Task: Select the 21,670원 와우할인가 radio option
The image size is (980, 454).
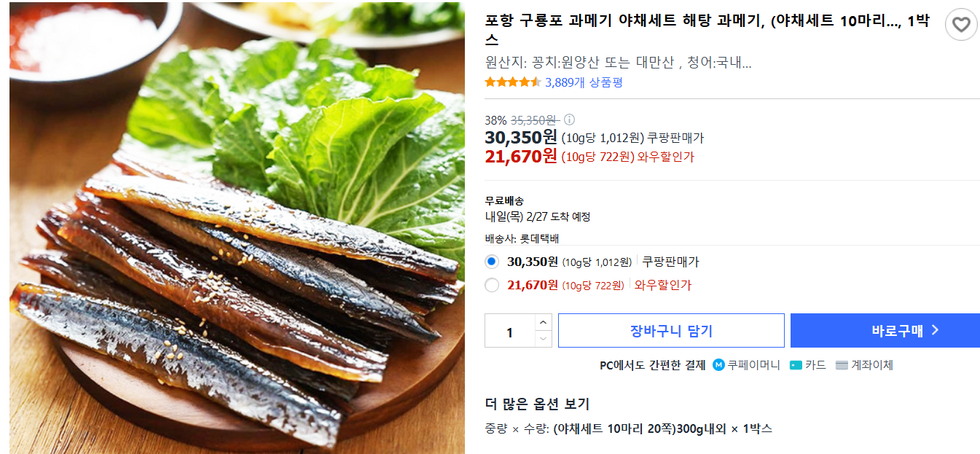Action: [x=492, y=285]
